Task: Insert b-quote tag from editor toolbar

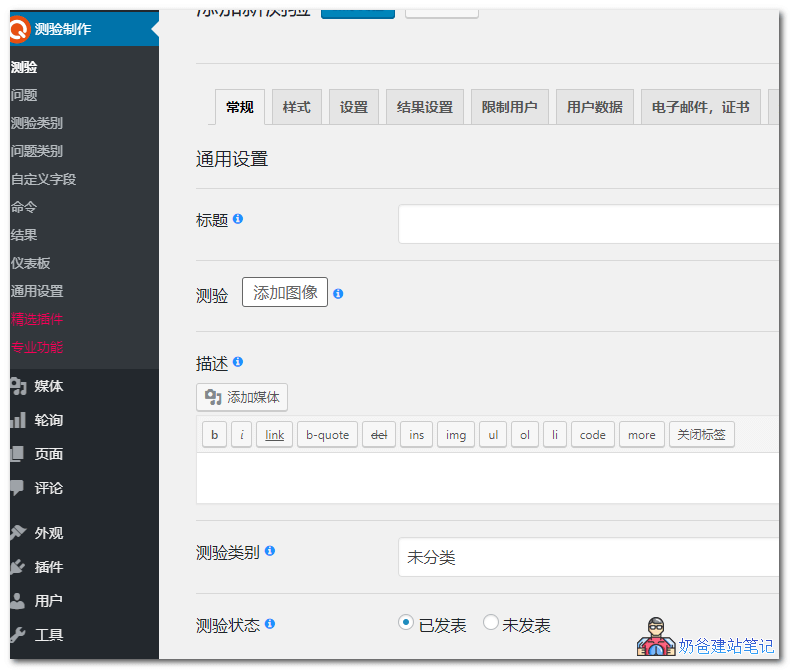Action: (327, 435)
